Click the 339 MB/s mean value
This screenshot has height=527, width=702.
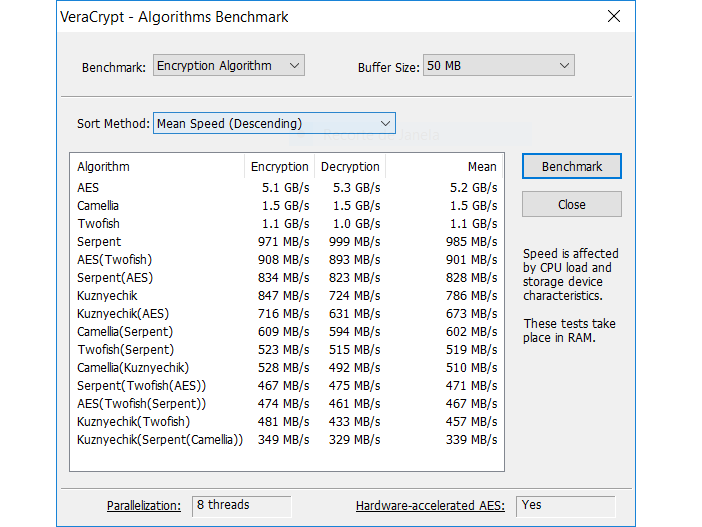(471, 440)
